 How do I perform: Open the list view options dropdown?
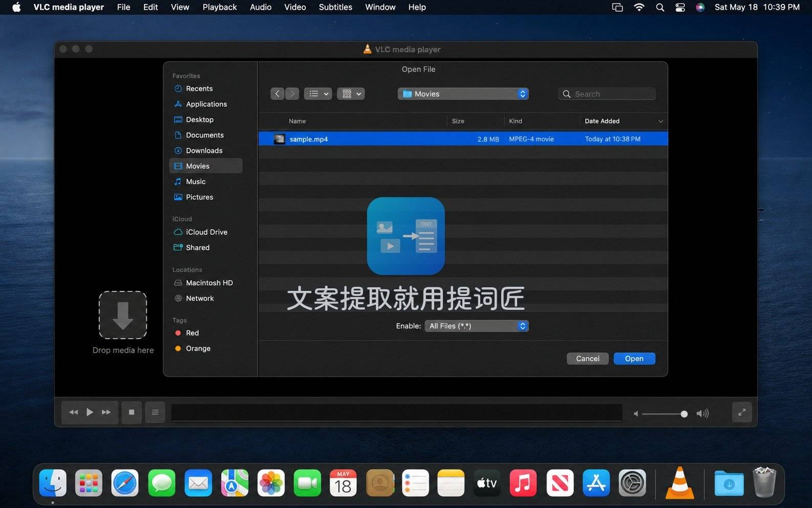tap(318, 94)
